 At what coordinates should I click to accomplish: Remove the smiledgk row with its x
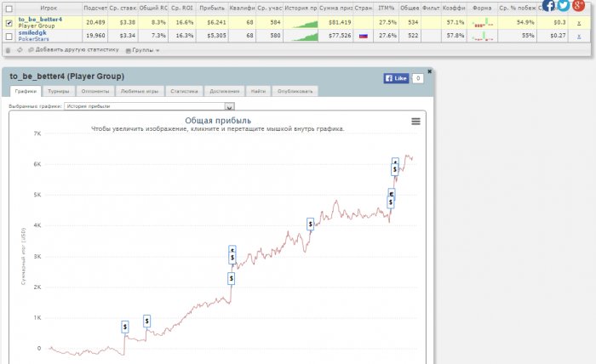pos(579,36)
